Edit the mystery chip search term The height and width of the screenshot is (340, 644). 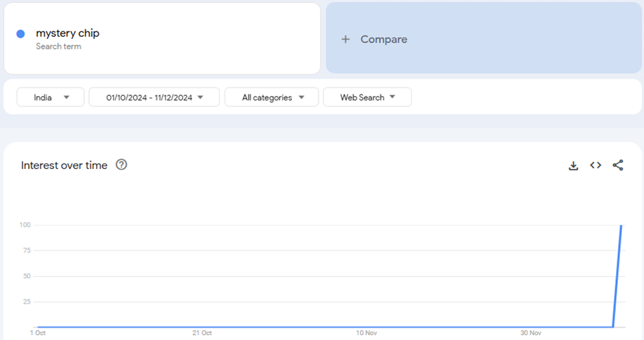click(68, 34)
